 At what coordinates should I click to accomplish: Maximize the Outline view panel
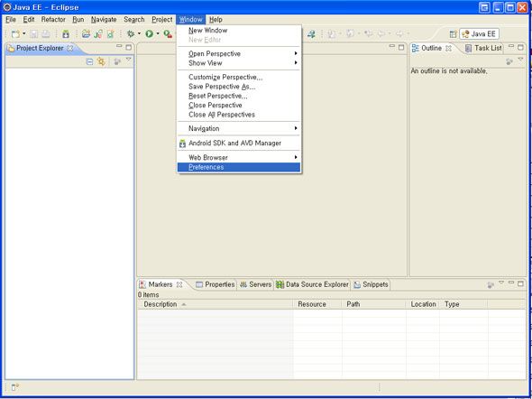pyautogui.click(x=521, y=47)
